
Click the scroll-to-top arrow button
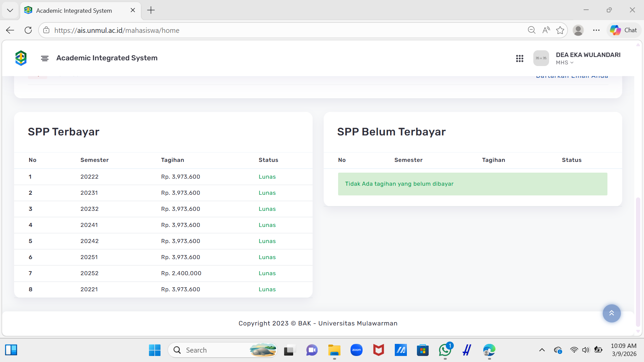coord(611,313)
